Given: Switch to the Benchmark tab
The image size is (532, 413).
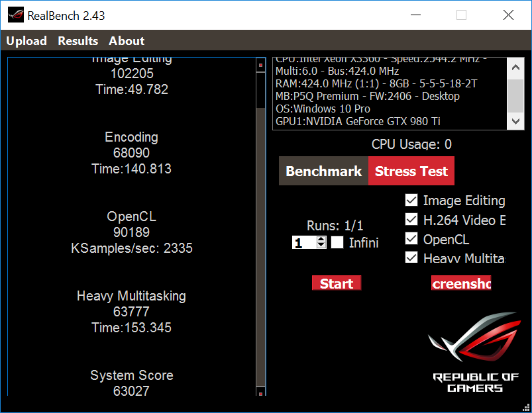Looking at the screenshot, I should point(323,171).
